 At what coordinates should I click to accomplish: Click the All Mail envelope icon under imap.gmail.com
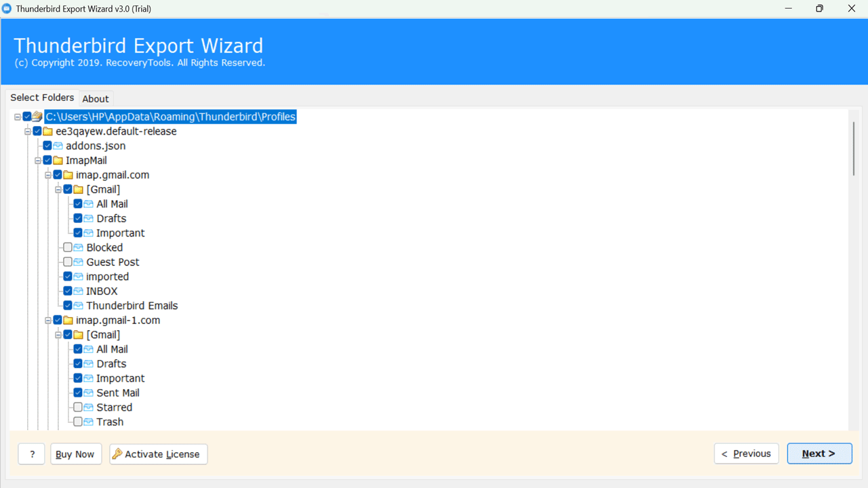(x=88, y=204)
